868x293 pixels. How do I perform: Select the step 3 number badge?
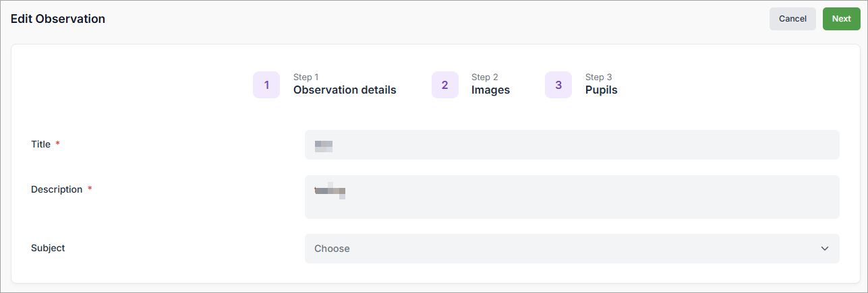tap(558, 85)
